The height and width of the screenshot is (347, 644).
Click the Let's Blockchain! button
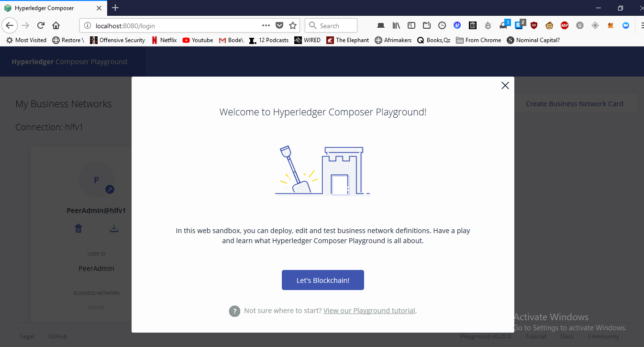323,280
